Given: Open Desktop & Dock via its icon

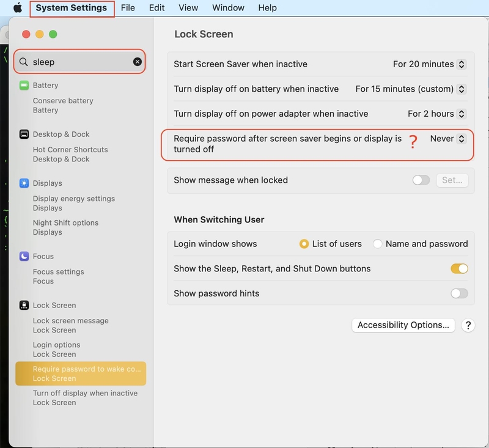Looking at the screenshot, I should (x=24, y=134).
